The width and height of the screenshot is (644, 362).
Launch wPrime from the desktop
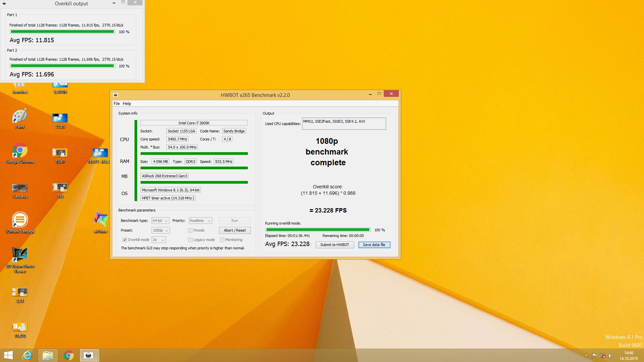click(x=100, y=222)
